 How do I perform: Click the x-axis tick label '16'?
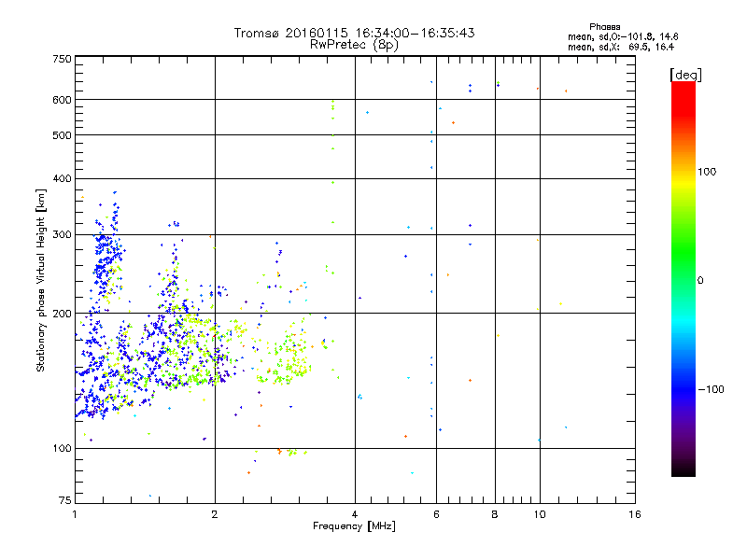pyautogui.click(x=635, y=514)
